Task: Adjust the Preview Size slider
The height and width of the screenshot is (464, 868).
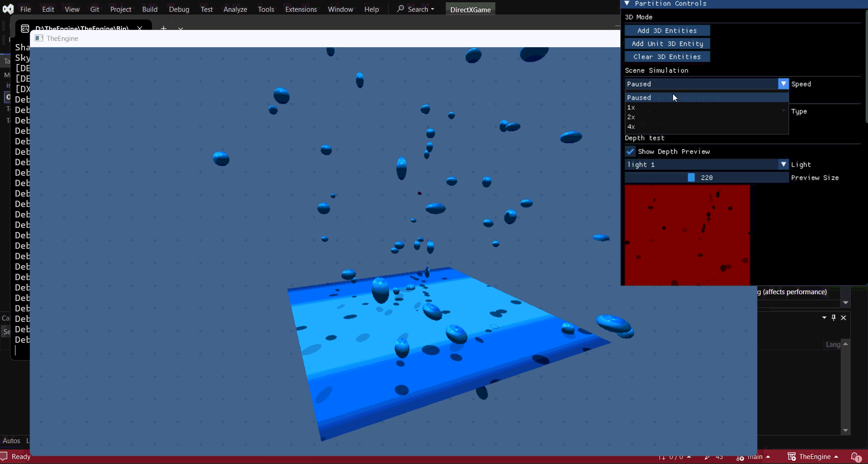Action: [x=691, y=178]
